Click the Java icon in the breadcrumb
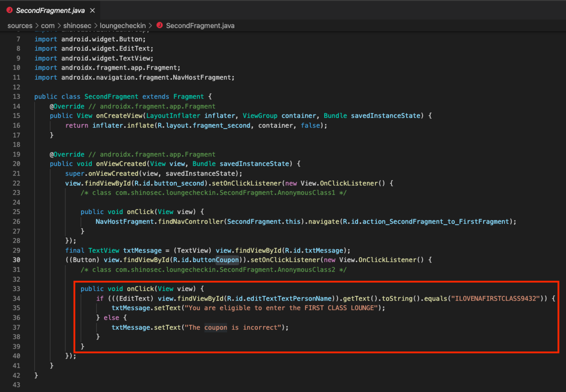The height and width of the screenshot is (392, 566). (x=159, y=25)
